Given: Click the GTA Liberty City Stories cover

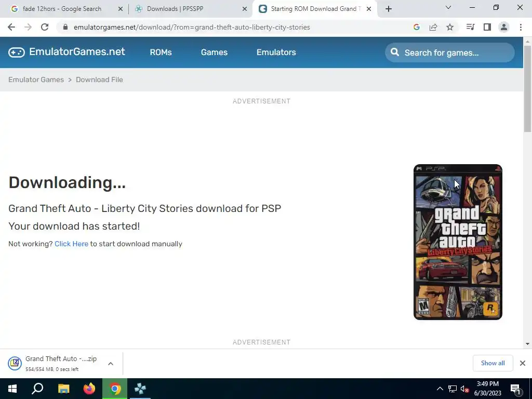Looking at the screenshot, I should 458,242.
